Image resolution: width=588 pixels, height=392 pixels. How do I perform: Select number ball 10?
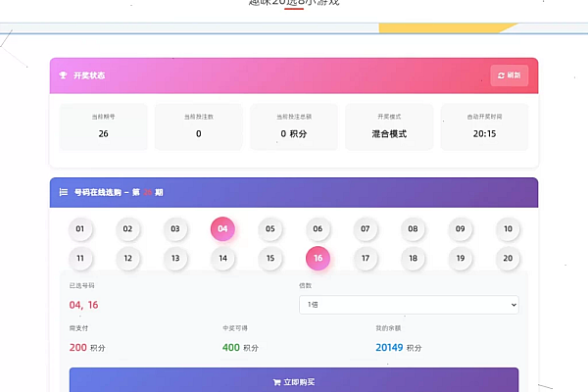point(508,228)
